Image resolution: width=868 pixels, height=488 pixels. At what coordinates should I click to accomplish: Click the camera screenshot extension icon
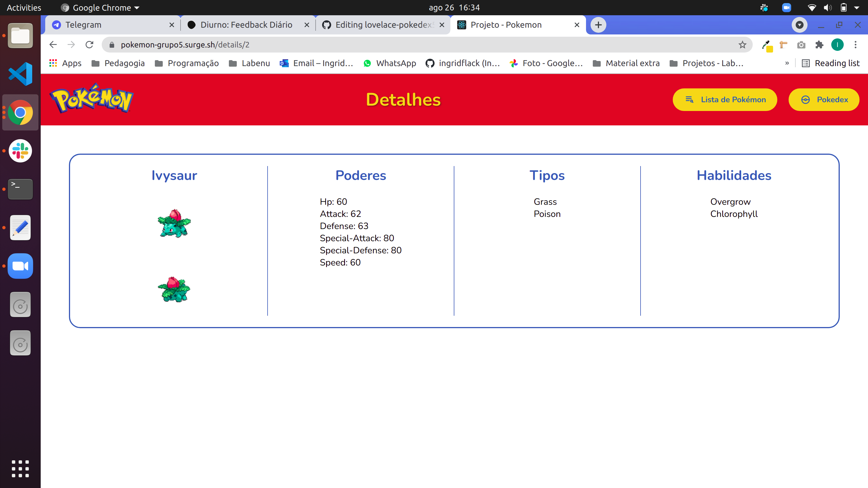tap(801, 45)
